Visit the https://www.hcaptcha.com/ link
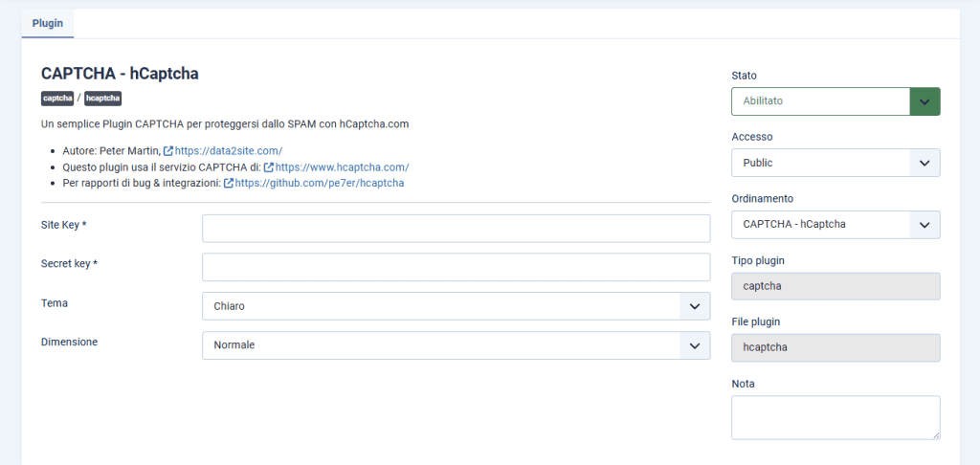Image resolution: width=980 pixels, height=465 pixels. 342,167
